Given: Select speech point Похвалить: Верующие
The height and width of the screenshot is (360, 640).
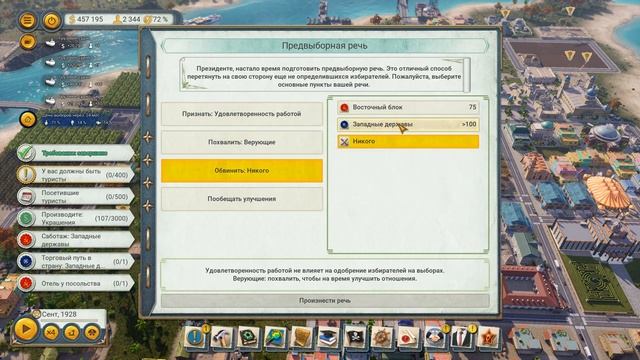Looking at the screenshot, I should pos(242,142).
